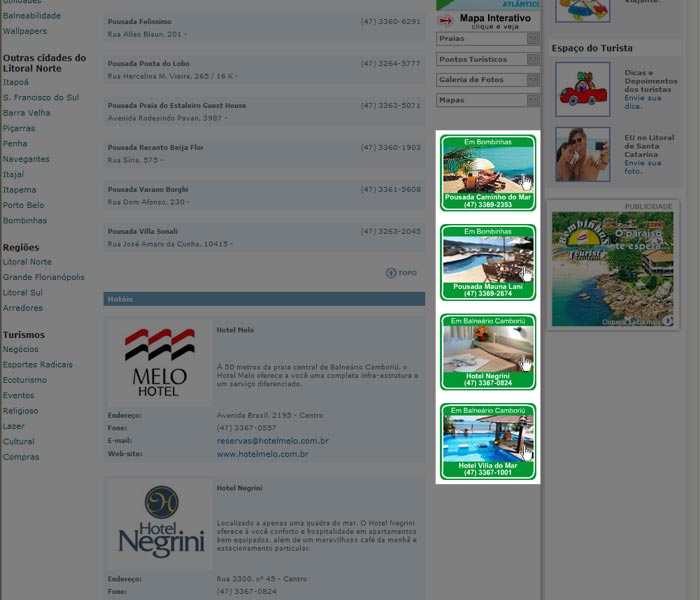
Task: Open Navegantes link
Action: click(26, 159)
